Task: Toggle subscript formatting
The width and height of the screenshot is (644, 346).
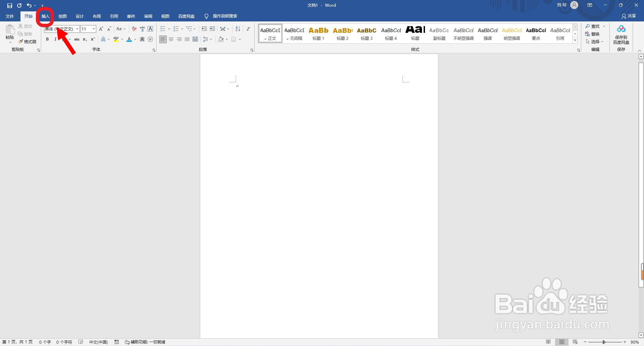Action: click(85, 39)
